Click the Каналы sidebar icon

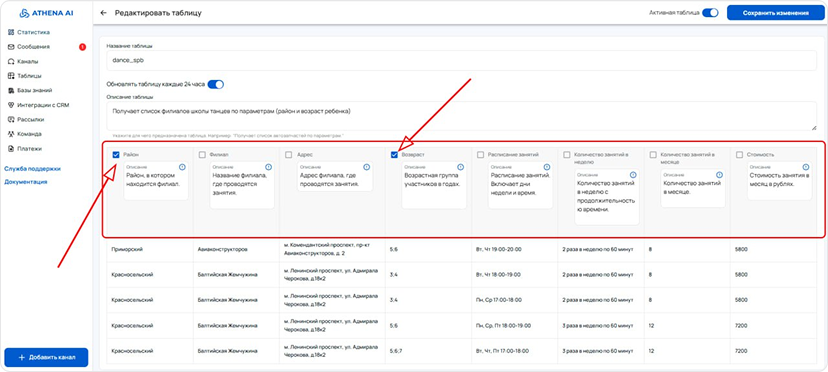[11, 61]
